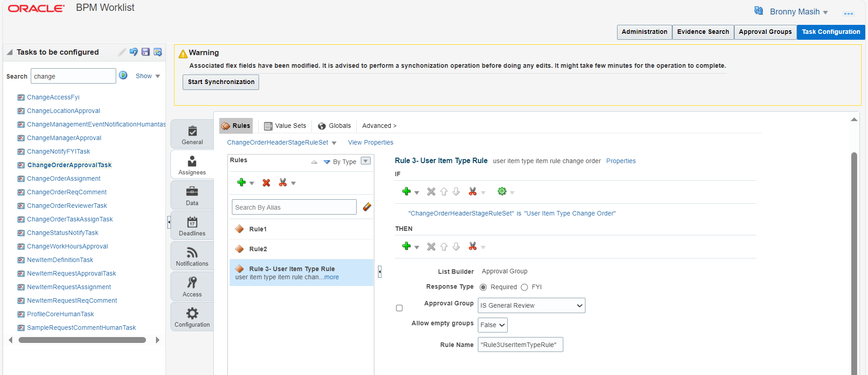This screenshot has width=868, height=375.
Task: Open the Advanced tab
Action: (x=379, y=126)
